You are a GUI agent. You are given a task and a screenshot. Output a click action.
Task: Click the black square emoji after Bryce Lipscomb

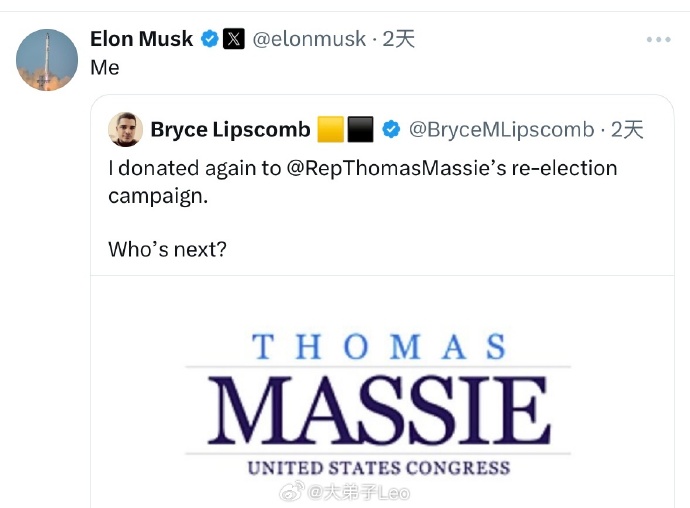(360, 129)
